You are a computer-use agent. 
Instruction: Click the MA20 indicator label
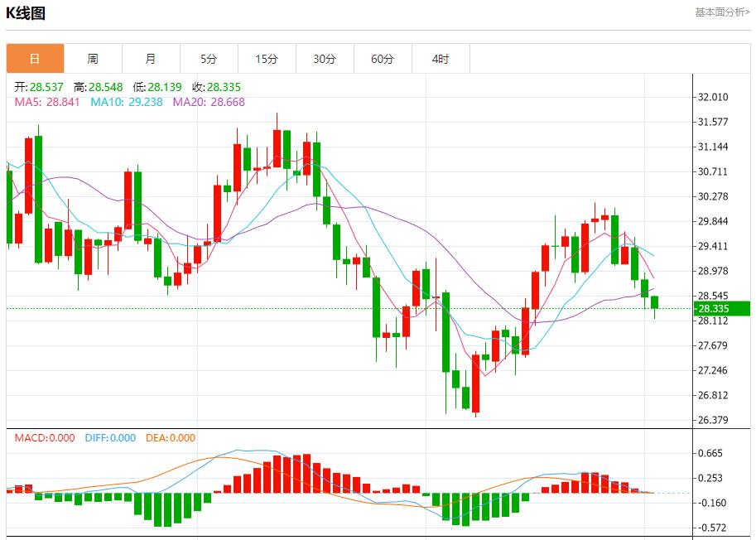click(x=209, y=102)
